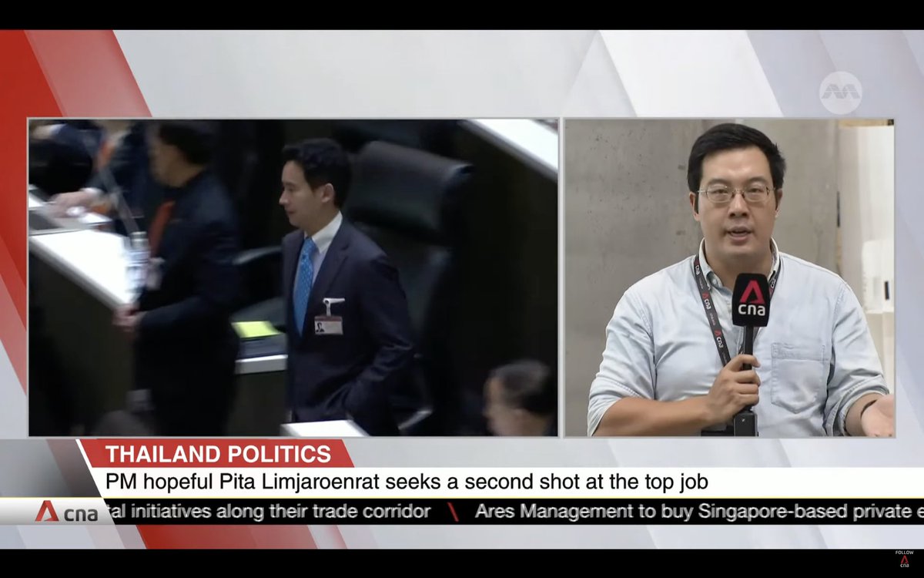Click the CNA microphone flag logo

click(x=751, y=299)
